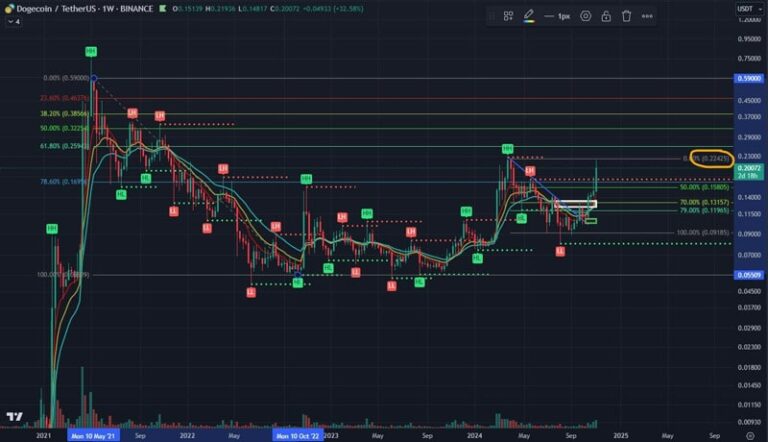This screenshot has height=442, width=768.
Task: Open the line color pencil tool
Action: 529,17
